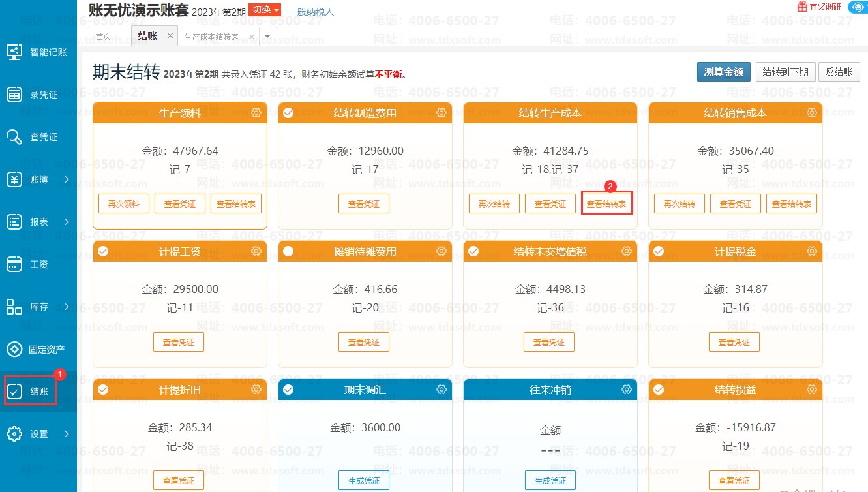Expand the 账簿 sidebar submenu
This screenshot has width=868, height=492.
[67, 179]
